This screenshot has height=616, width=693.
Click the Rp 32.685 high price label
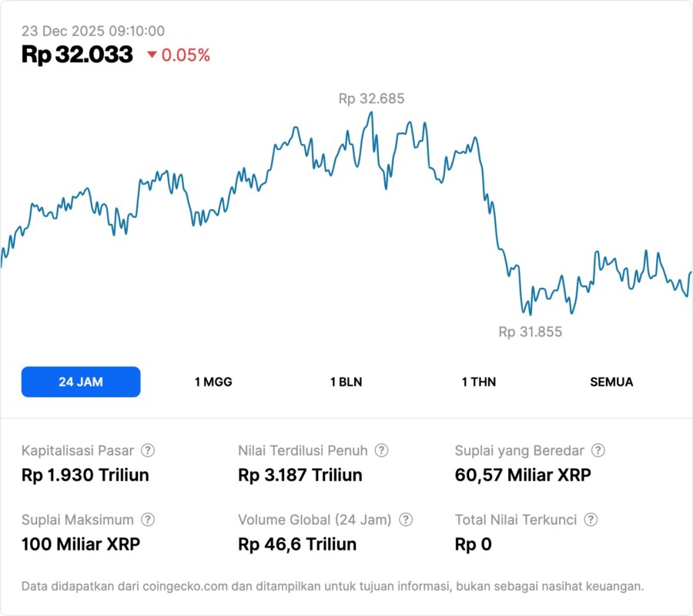pos(371,99)
